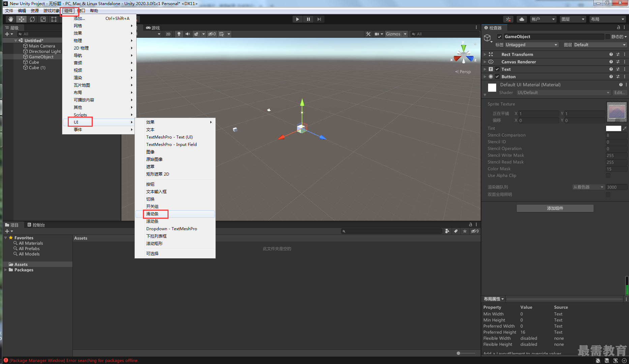629x364 pixels.
Task: Click the scene orientation gizmo
Action: (464, 54)
